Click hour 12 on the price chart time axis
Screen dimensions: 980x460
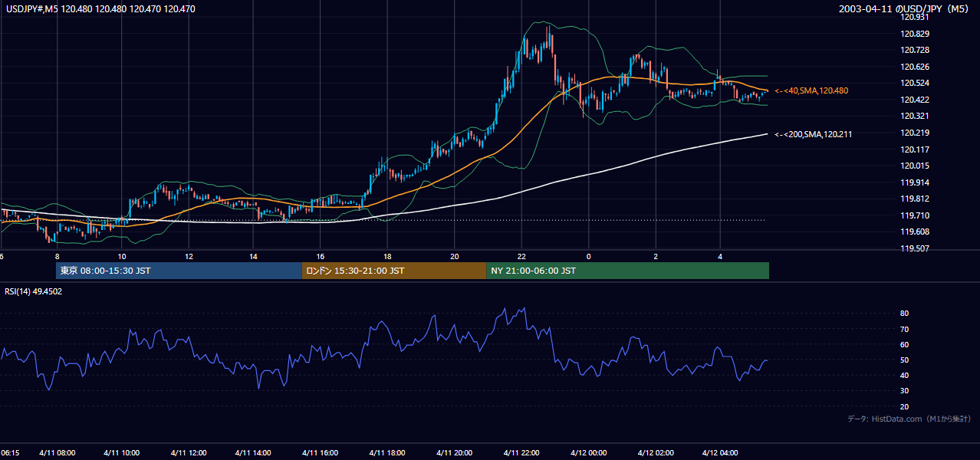[x=188, y=256]
